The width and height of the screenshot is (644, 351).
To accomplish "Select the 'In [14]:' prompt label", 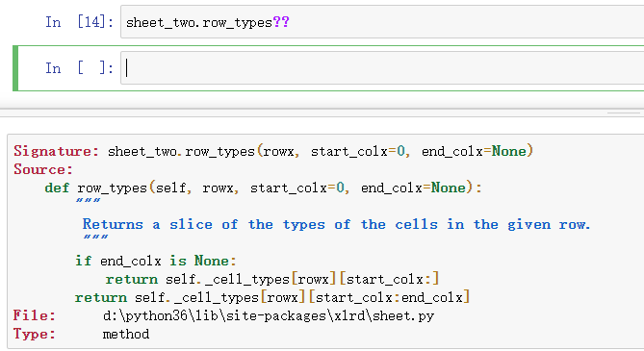I will point(79,22).
